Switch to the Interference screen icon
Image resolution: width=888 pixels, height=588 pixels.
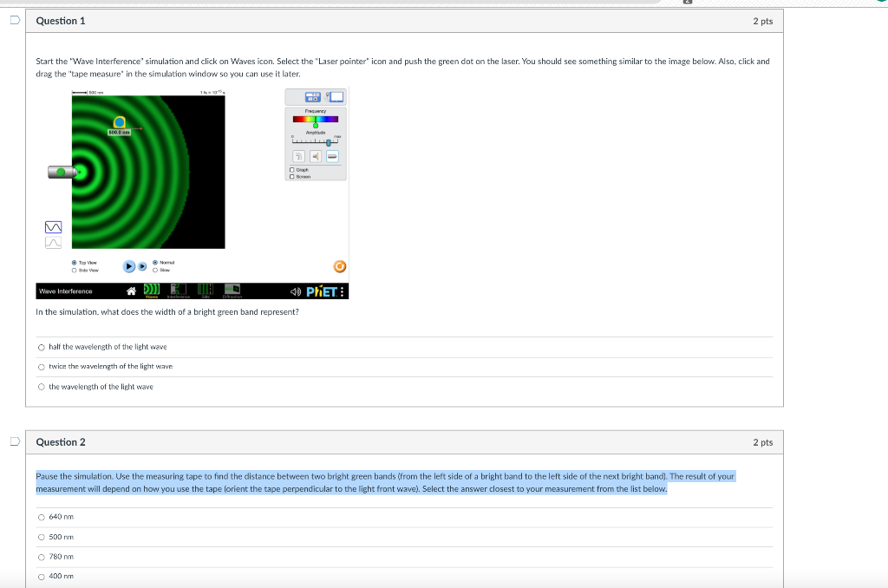coord(177,291)
